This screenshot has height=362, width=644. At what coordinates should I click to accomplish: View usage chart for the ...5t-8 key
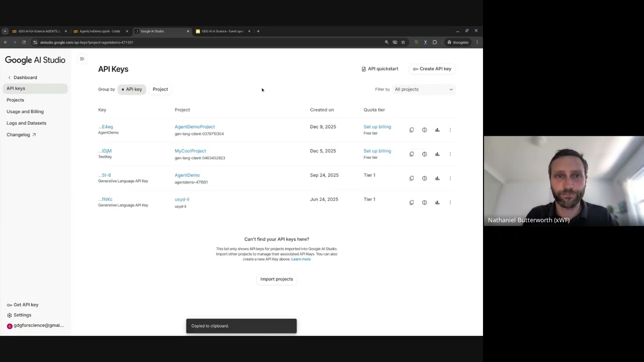pyautogui.click(x=437, y=178)
